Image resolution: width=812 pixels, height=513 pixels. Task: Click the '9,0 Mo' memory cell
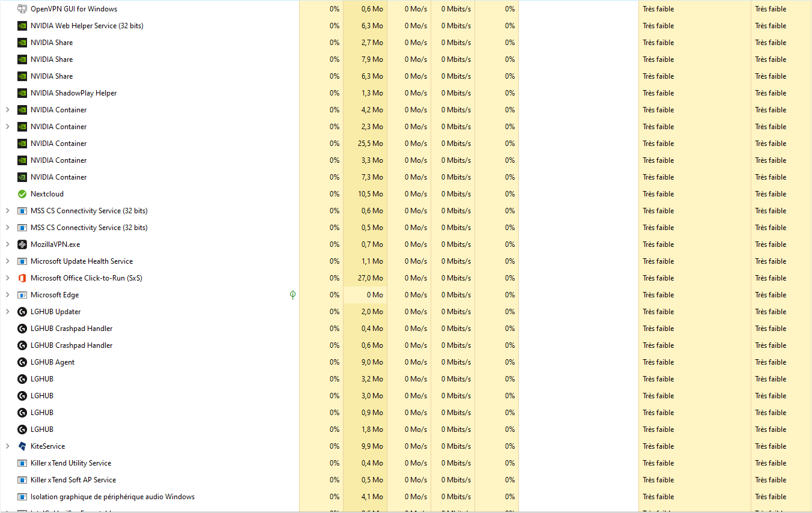pyautogui.click(x=365, y=362)
